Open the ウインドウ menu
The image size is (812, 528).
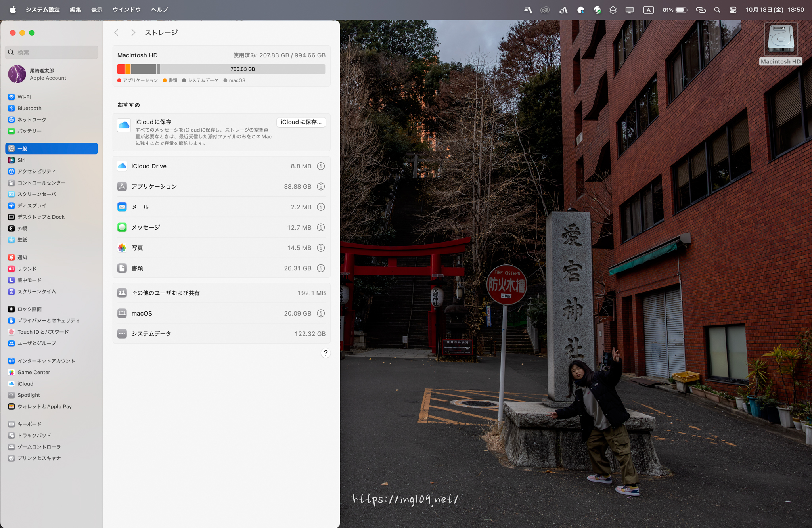click(126, 10)
